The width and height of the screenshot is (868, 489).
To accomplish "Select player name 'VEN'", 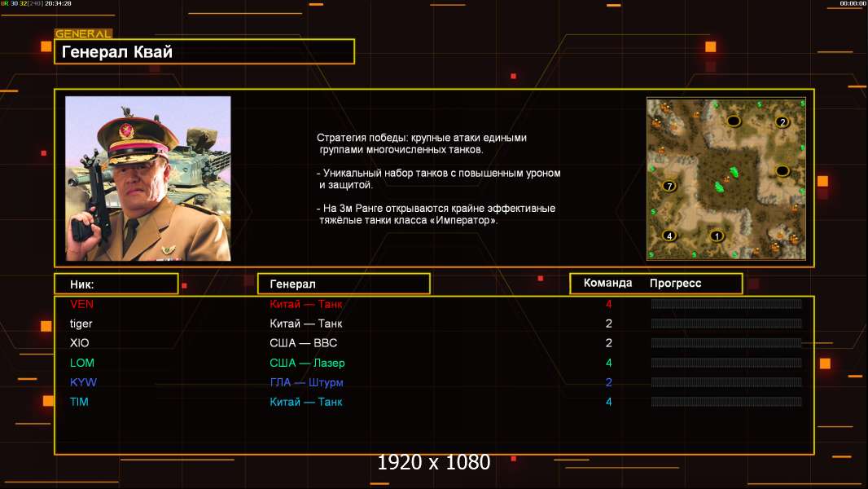I will pyautogui.click(x=81, y=303).
